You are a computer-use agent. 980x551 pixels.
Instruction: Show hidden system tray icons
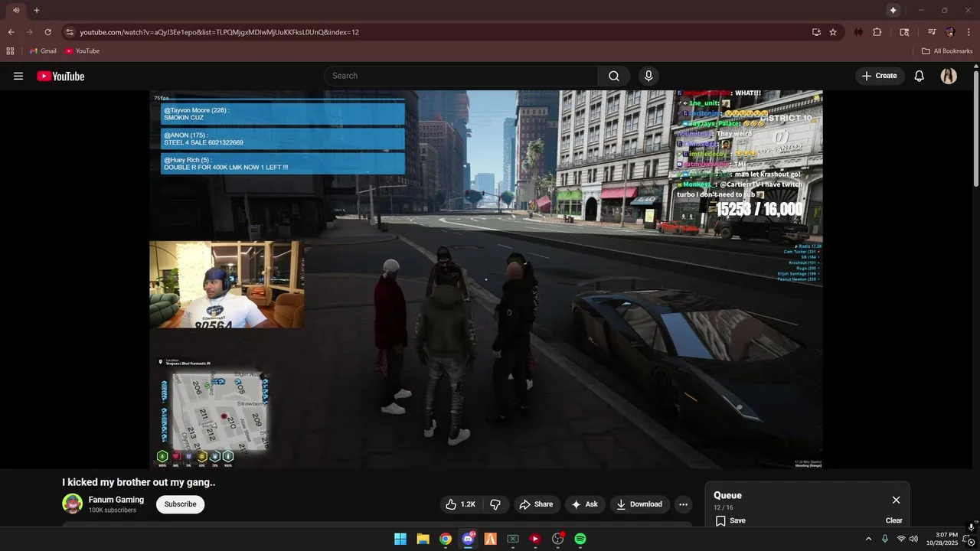pos(868,539)
